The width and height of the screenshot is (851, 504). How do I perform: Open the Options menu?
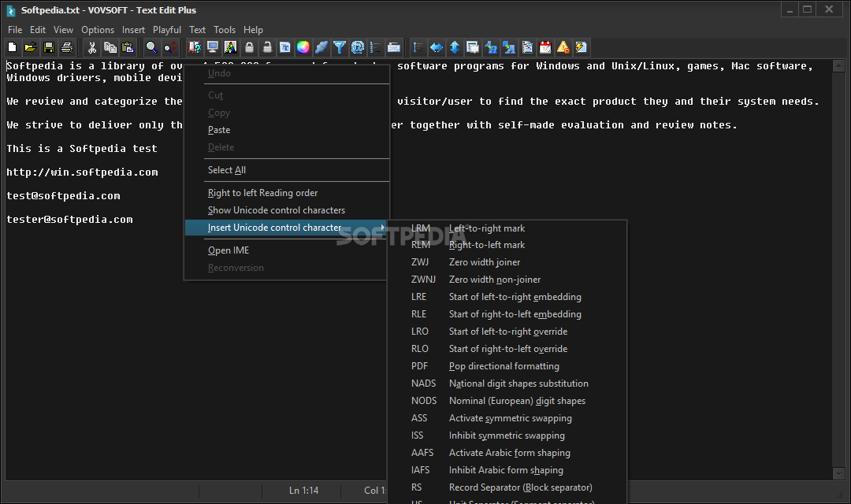coord(98,30)
